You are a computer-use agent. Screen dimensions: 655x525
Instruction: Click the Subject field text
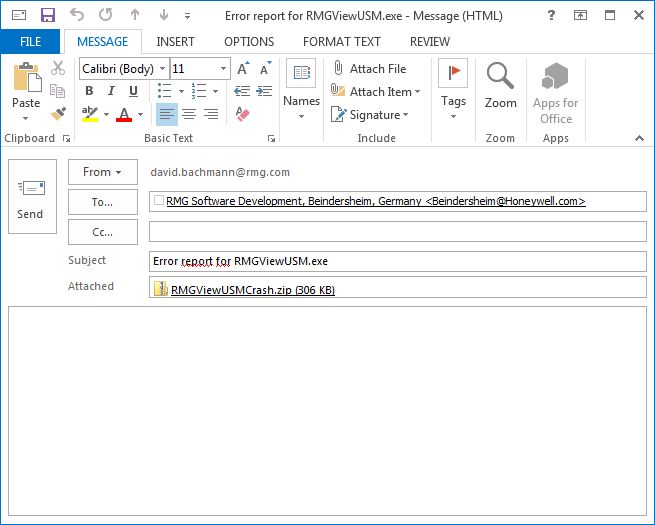pyautogui.click(x=240, y=261)
